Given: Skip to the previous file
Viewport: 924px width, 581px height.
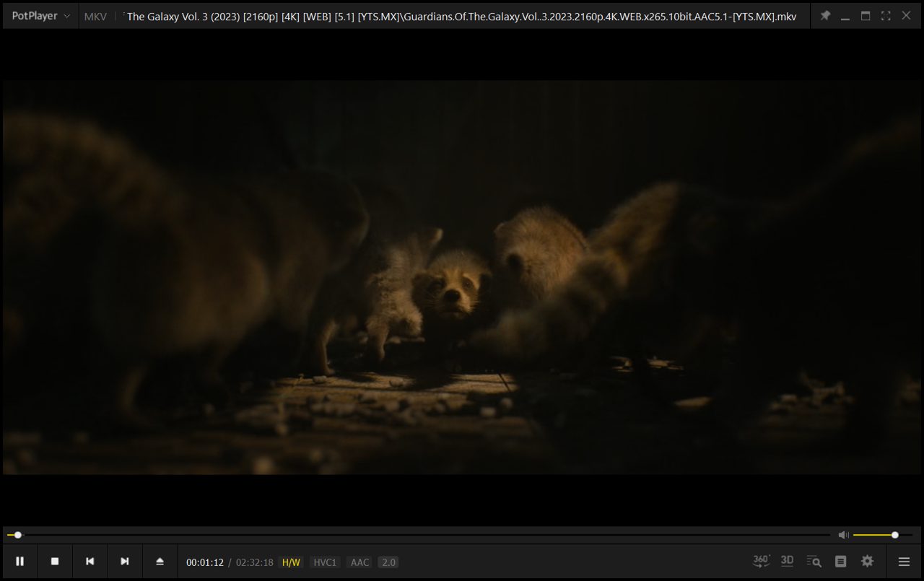Looking at the screenshot, I should coord(90,562).
